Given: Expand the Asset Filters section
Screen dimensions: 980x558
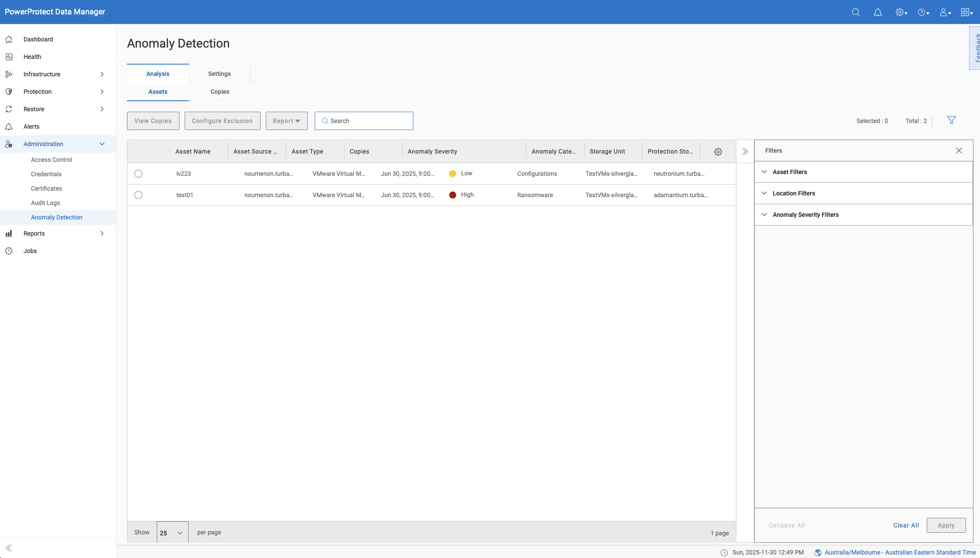Looking at the screenshot, I should point(789,172).
